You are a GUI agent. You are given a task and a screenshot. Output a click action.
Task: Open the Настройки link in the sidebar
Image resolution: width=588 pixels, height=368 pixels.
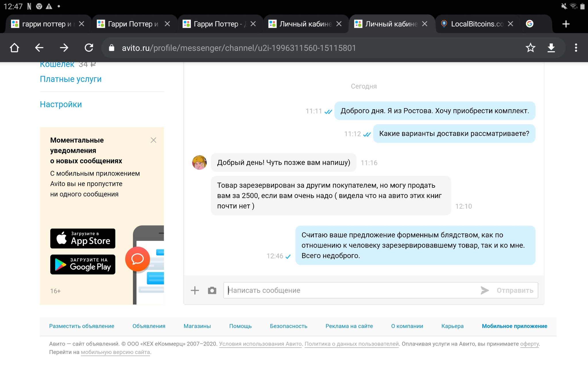(61, 104)
